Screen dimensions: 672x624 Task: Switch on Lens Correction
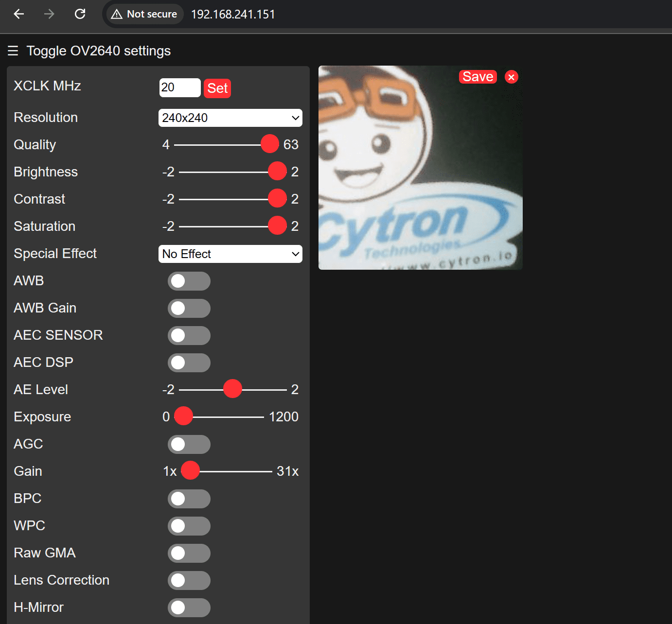189,580
